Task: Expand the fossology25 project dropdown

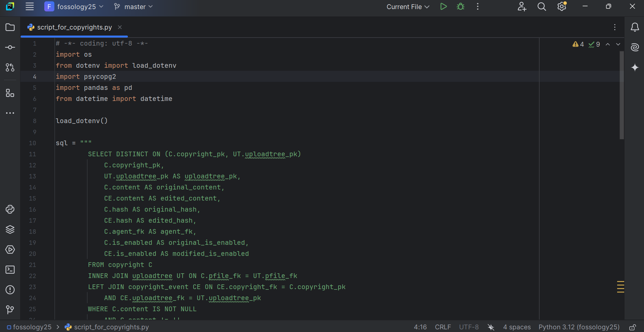Action: click(74, 7)
